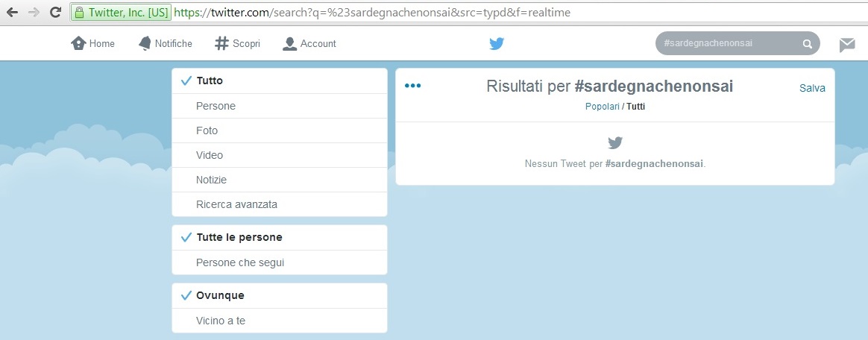868x340 pixels.
Task: Filter results by Video
Action: point(280,155)
